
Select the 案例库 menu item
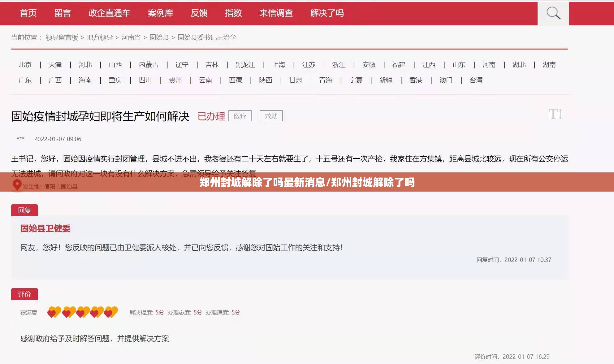pos(160,13)
